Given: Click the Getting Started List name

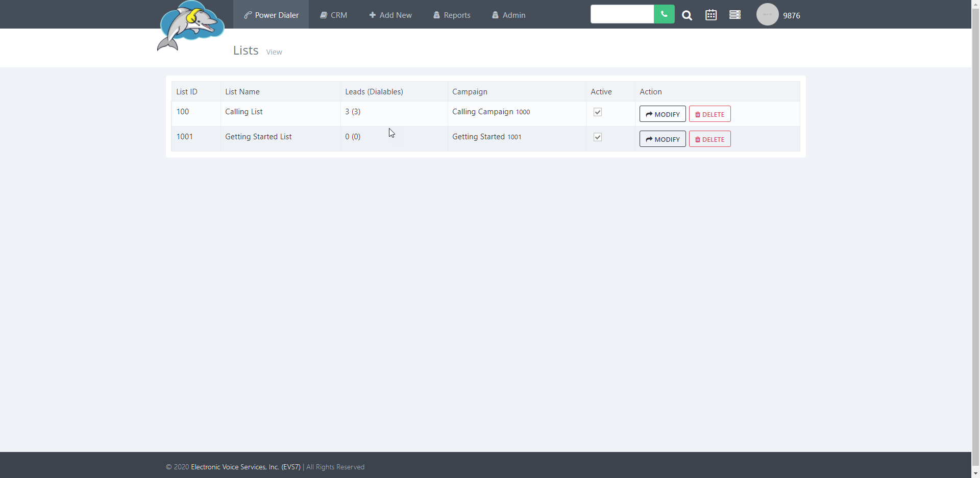Looking at the screenshot, I should [258, 137].
